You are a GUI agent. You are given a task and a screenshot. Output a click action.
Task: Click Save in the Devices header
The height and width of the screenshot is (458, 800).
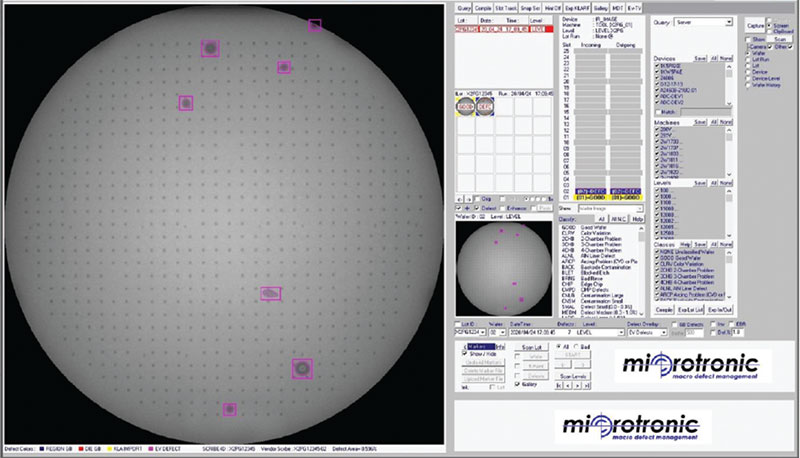pyautogui.click(x=700, y=59)
